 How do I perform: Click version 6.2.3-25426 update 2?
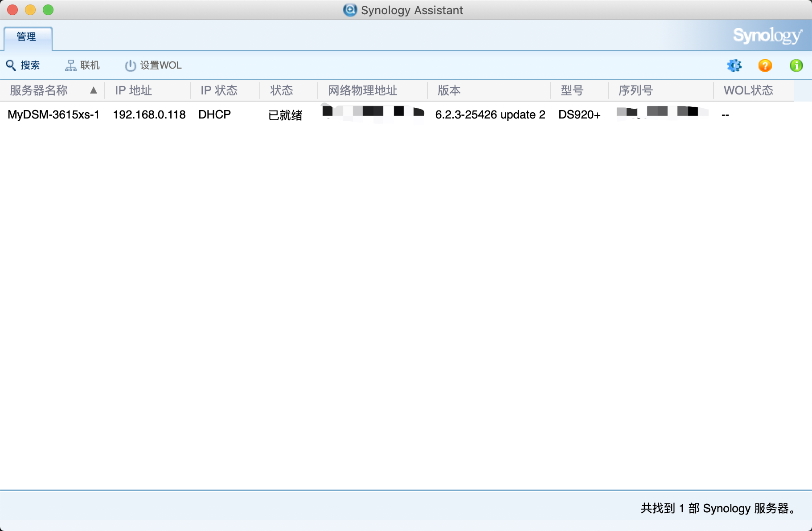click(x=490, y=115)
